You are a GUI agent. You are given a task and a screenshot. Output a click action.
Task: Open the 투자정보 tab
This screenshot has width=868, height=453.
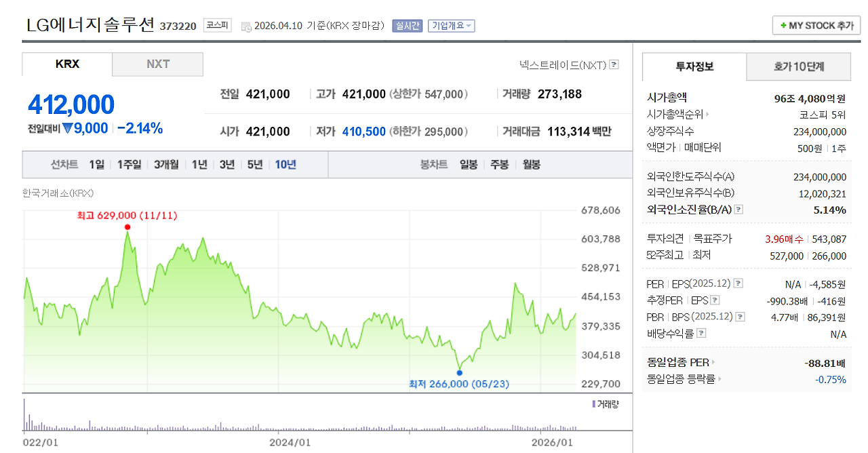pos(694,66)
